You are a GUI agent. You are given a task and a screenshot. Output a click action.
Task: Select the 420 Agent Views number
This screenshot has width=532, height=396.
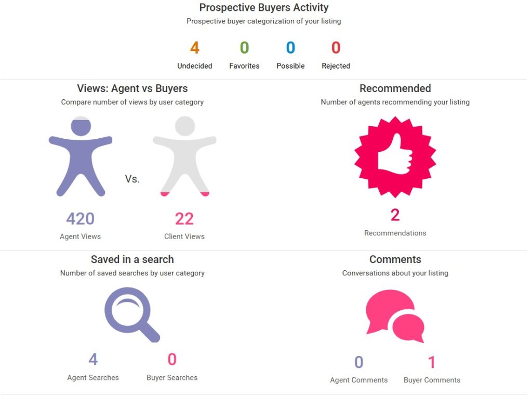tap(81, 219)
